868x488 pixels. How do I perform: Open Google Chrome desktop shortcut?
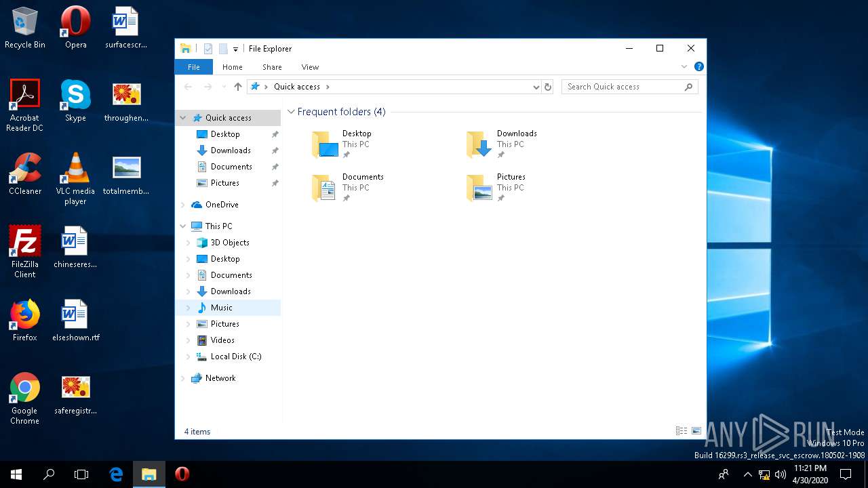click(x=25, y=399)
